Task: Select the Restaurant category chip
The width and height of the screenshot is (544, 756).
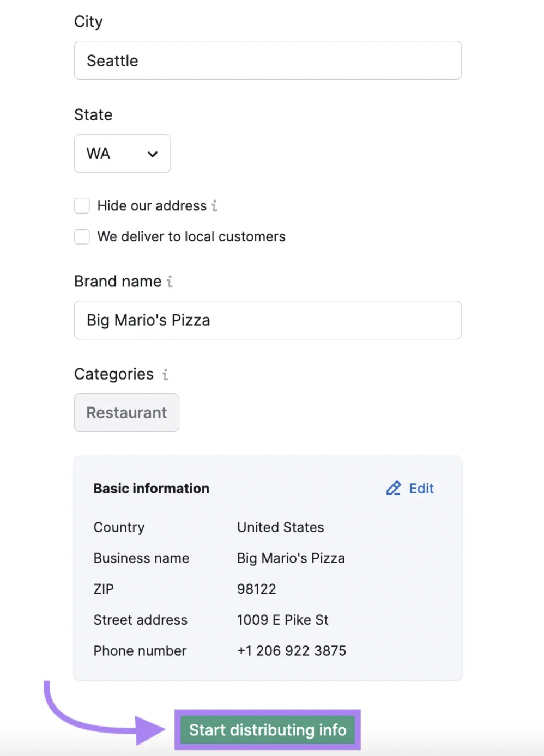Action: (126, 413)
